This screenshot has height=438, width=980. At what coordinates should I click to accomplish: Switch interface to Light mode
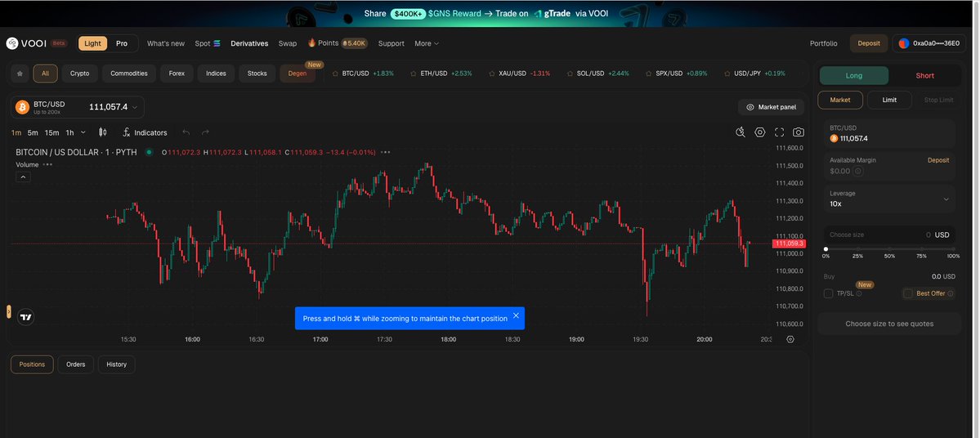(x=92, y=43)
